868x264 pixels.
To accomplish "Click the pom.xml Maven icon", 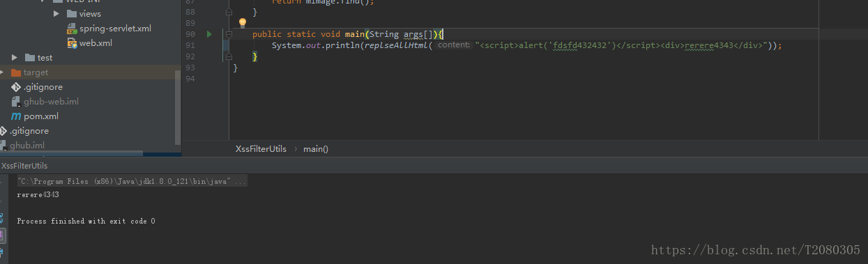I will [x=16, y=116].
